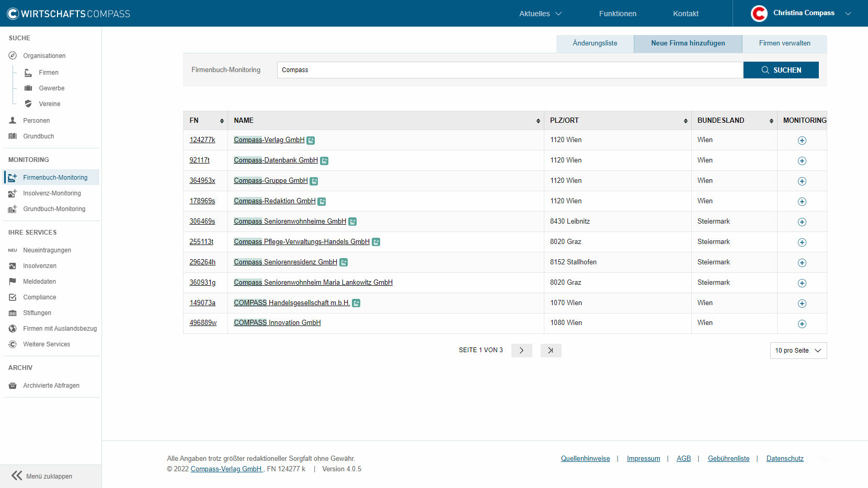Open Grundbuch search in sidebar
Image resolution: width=868 pixels, height=488 pixels.
pos(38,136)
